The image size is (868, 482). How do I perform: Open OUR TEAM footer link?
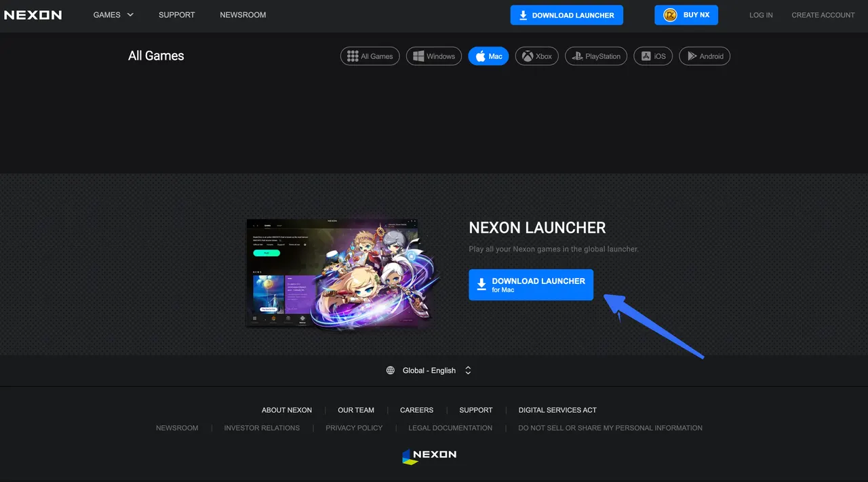point(356,410)
